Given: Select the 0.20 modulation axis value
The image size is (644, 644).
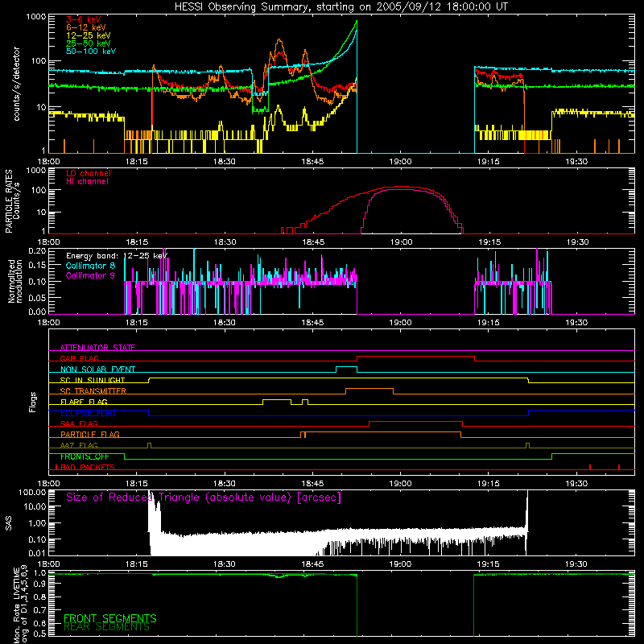Looking at the screenshot, I should point(37,250).
